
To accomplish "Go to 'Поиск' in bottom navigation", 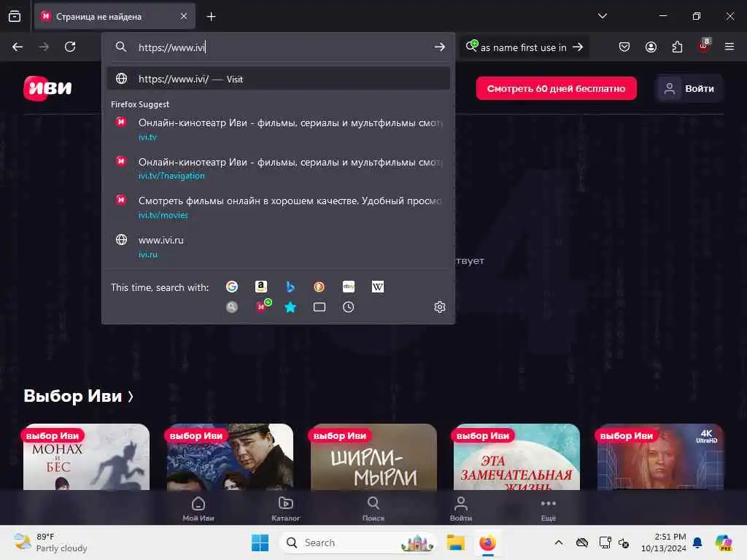I will [x=373, y=508].
